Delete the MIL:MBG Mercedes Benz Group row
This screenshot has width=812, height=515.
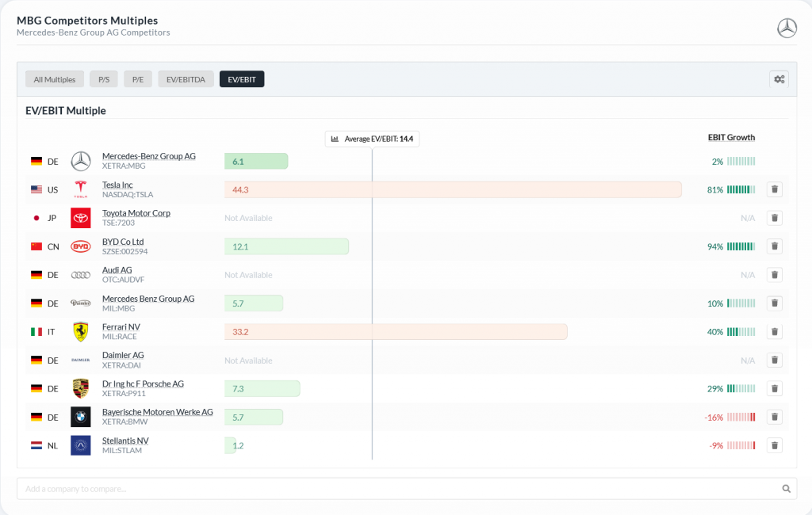click(775, 303)
